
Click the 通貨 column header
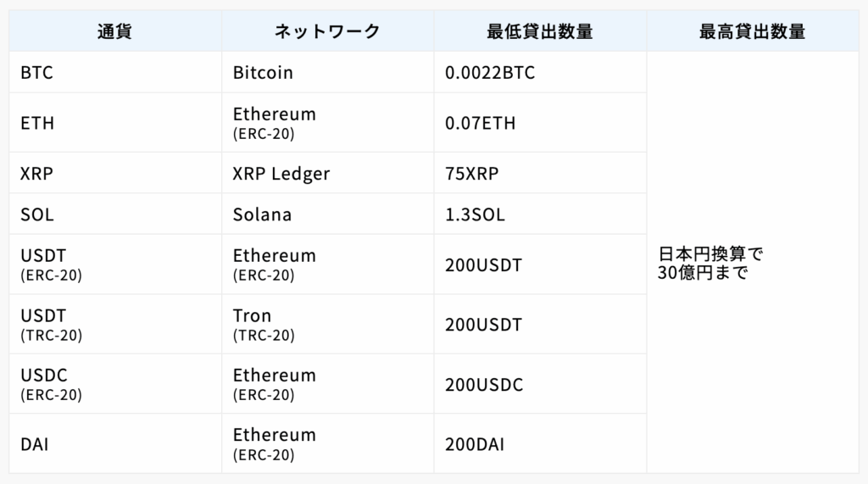(x=114, y=32)
